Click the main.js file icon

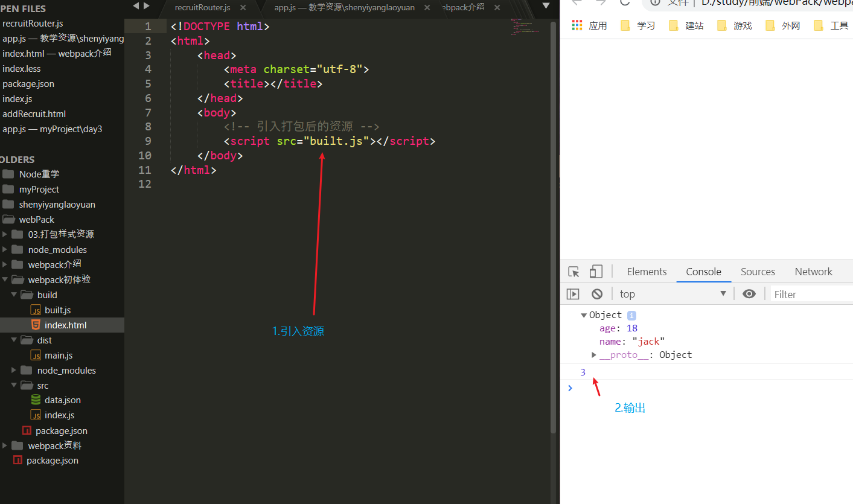pyautogui.click(x=36, y=356)
